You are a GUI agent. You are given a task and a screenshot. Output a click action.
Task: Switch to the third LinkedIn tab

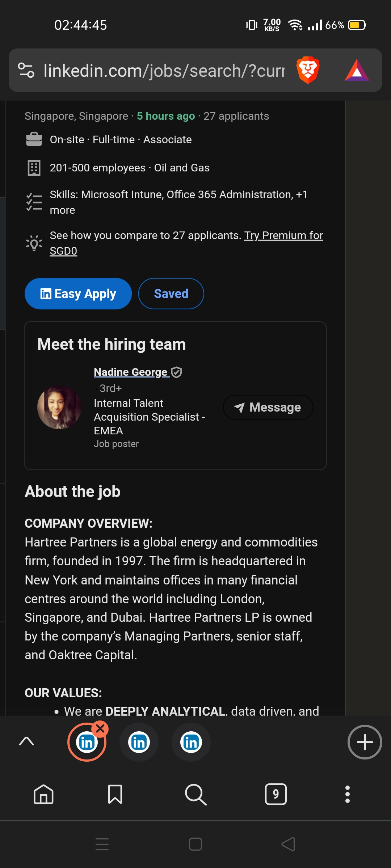(x=191, y=742)
